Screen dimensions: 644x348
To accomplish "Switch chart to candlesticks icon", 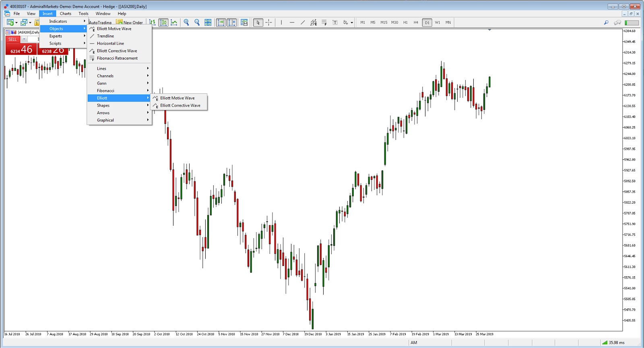I will [x=163, y=23].
